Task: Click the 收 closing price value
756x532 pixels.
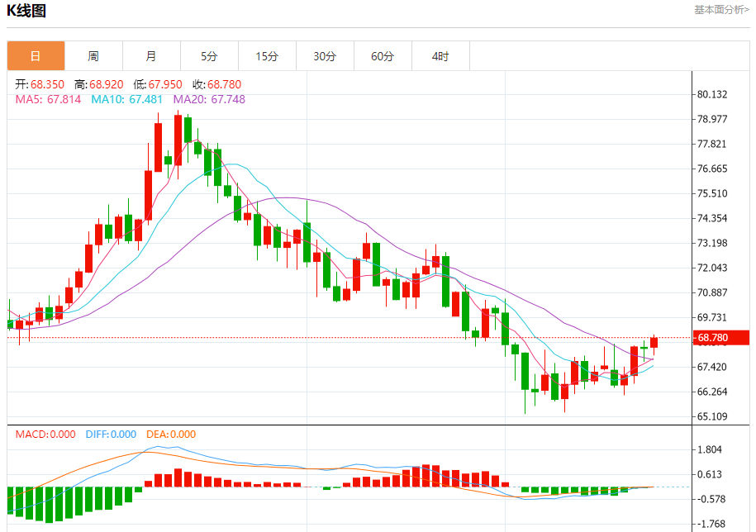Action: 216,84
